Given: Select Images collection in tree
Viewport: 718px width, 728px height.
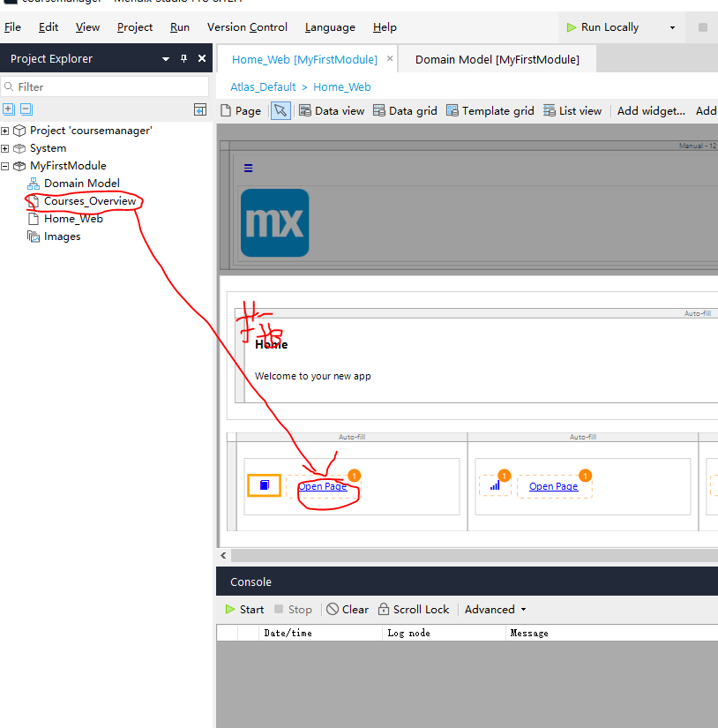Looking at the screenshot, I should pyautogui.click(x=63, y=236).
